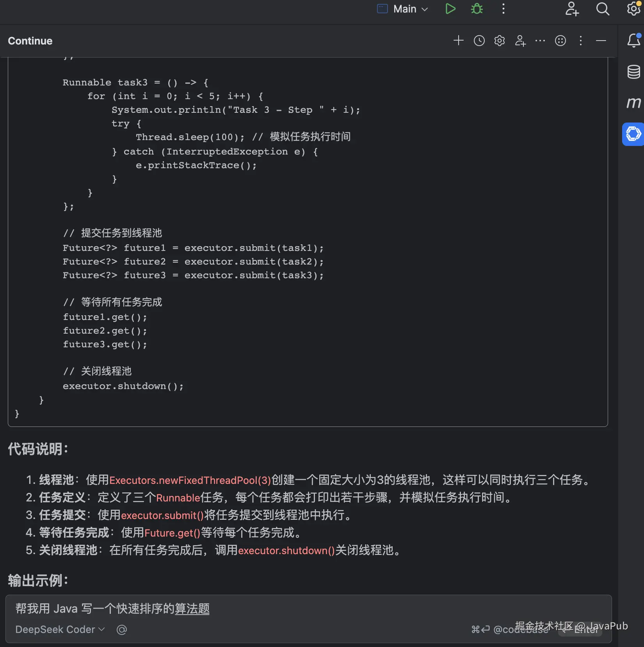Click the comment '// 关闭线程池'
The image size is (644, 647).
pyautogui.click(x=97, y=371)
